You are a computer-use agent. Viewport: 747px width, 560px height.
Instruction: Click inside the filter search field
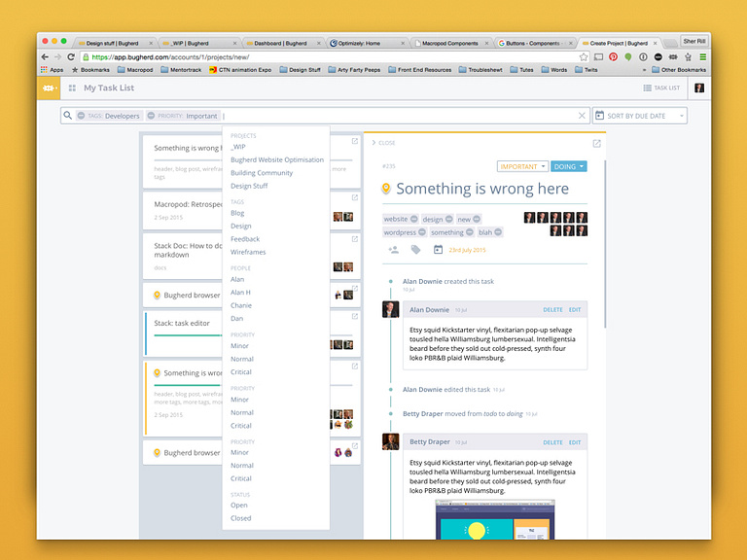click(x=399, y=116)
